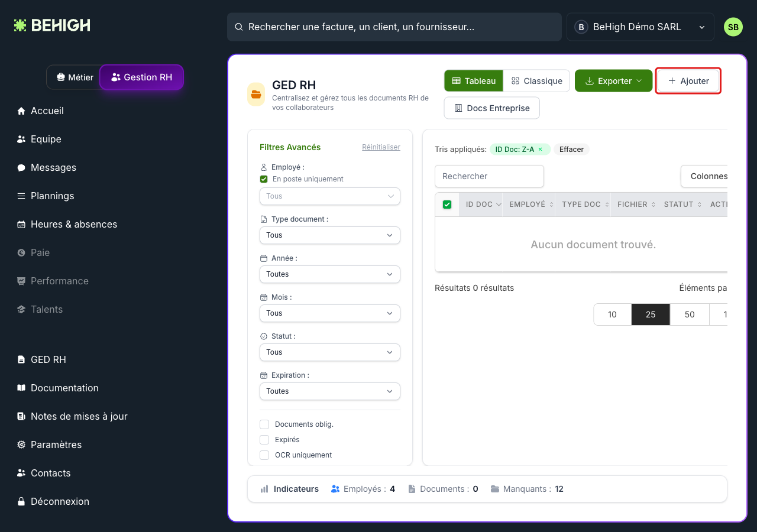Click the Réinitialiser filters link
Screen dimensions: 757x532
381,147
